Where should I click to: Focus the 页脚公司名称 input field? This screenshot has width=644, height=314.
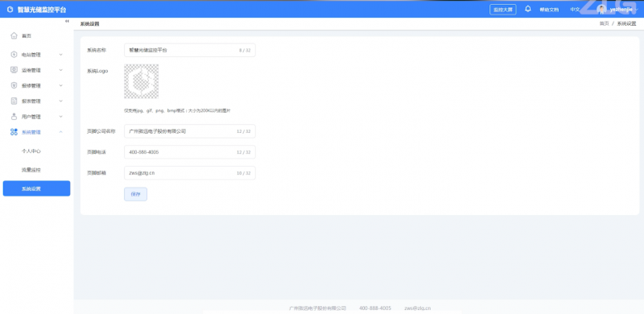coord(190,131)
